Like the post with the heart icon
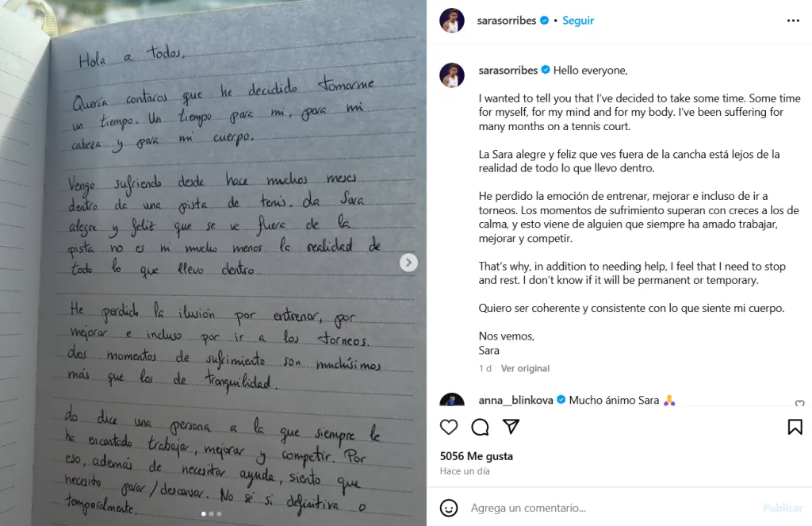This screenshot has width=812, height=526. pos(449,428)
